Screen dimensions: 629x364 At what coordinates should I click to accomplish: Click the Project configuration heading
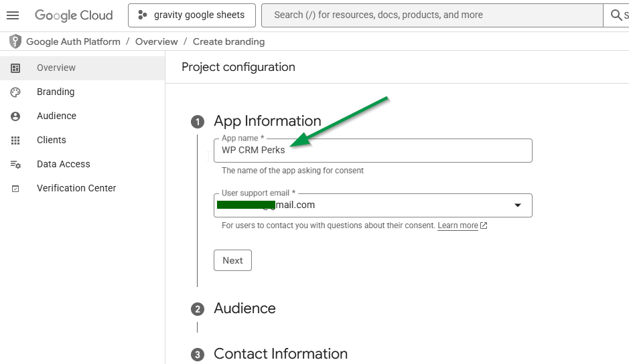[x=238, y=67]
